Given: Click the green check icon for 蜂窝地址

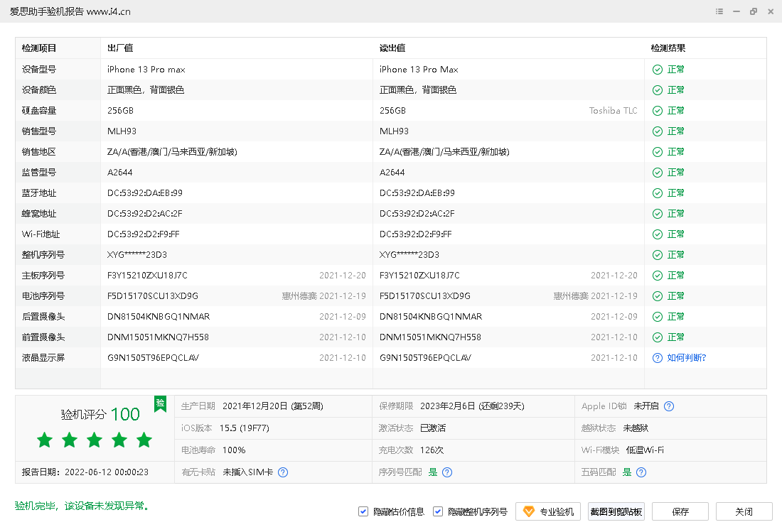Looking at the screenshot, I should click(x=658, y=214).
